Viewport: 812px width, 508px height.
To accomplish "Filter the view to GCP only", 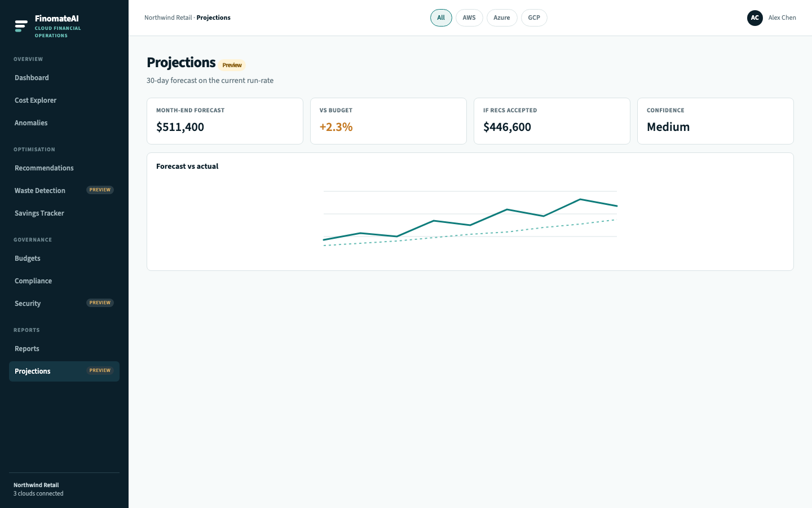I will click(x=534, y=18).
